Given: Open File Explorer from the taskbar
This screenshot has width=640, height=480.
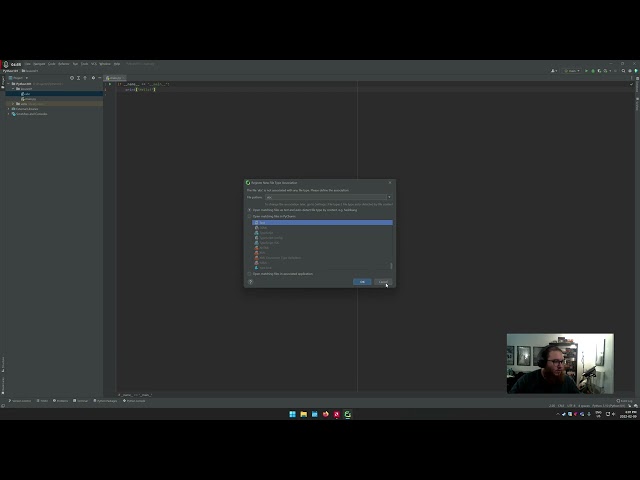Looking at the screenshot, I should point(304,414).
